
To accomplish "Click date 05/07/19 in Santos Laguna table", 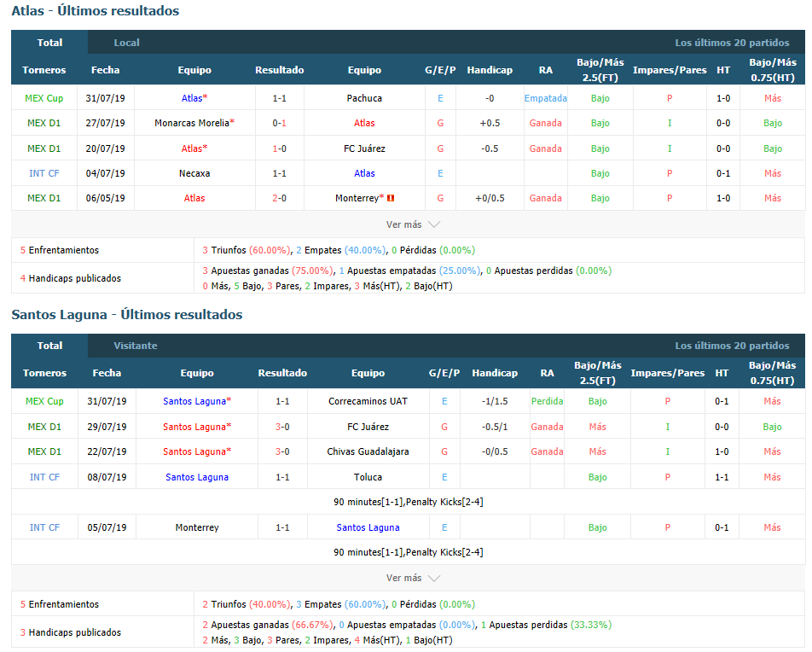I will [107, 527].
